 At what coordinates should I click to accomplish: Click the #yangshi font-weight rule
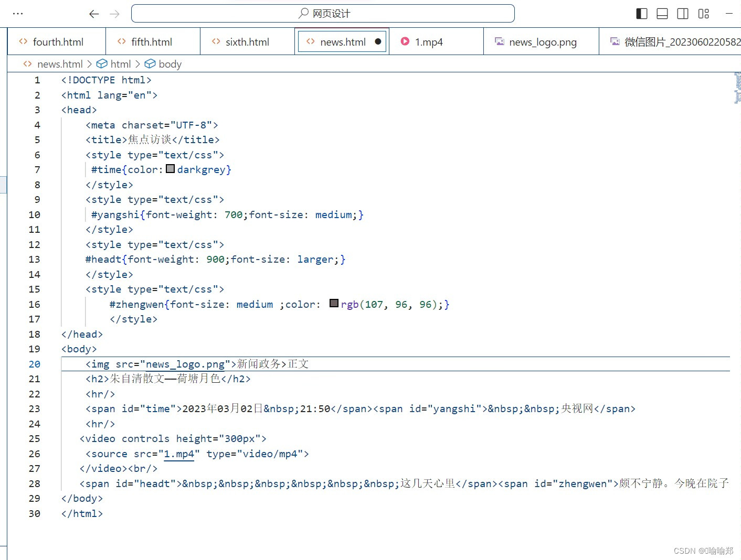[x=227, y=215]
